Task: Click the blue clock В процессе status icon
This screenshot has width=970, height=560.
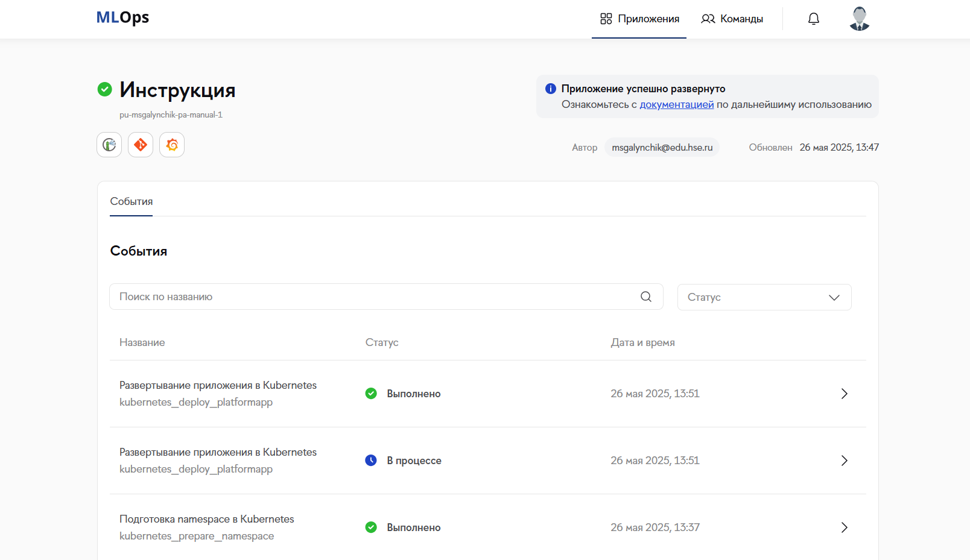Action: pos(371,461)
